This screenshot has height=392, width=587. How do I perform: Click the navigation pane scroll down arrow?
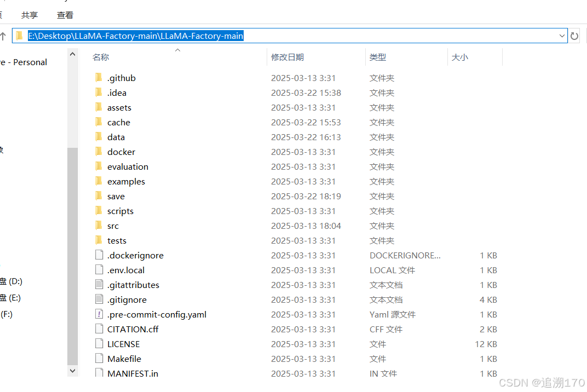[x=73, y=371]
